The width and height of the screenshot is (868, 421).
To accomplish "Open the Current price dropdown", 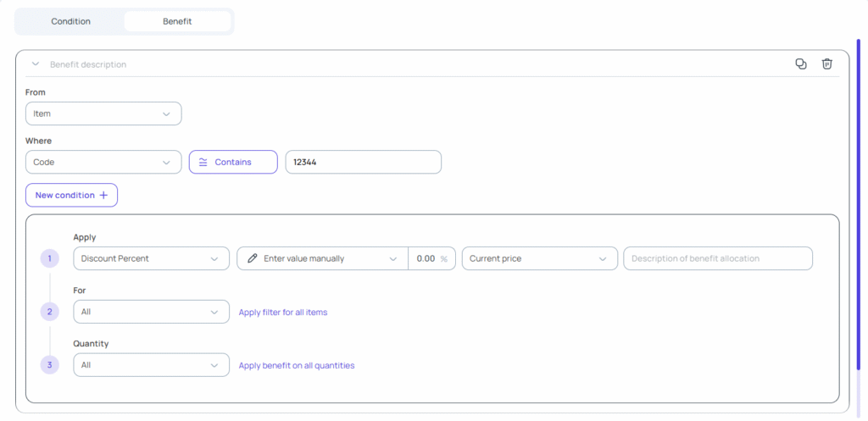I will pyautogui.click(x=539, y=258).
